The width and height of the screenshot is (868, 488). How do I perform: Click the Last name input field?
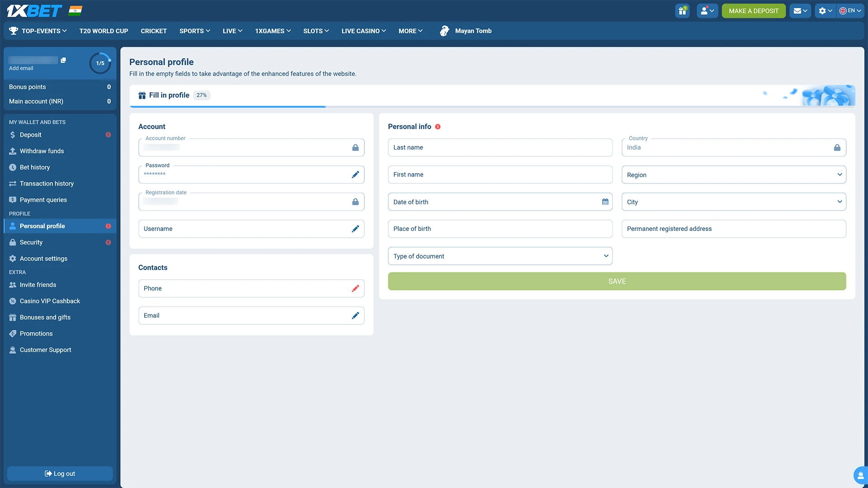[x=500, y=147]
